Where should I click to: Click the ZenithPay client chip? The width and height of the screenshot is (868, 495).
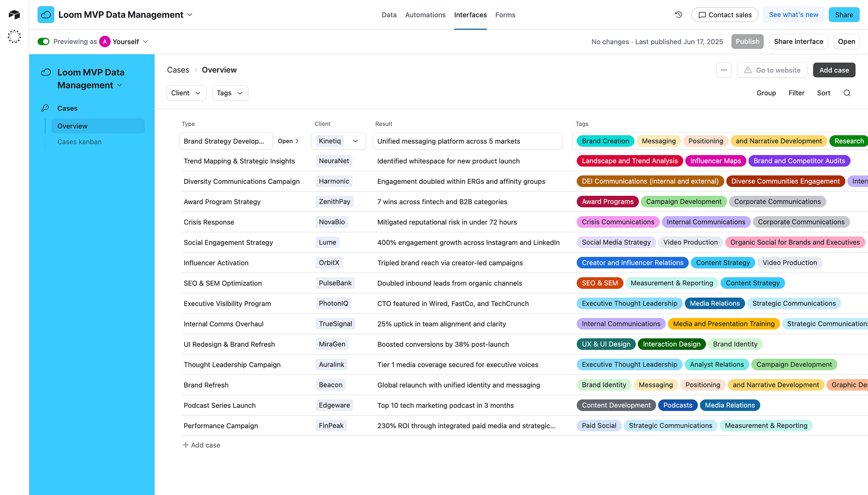coord(335,202)
